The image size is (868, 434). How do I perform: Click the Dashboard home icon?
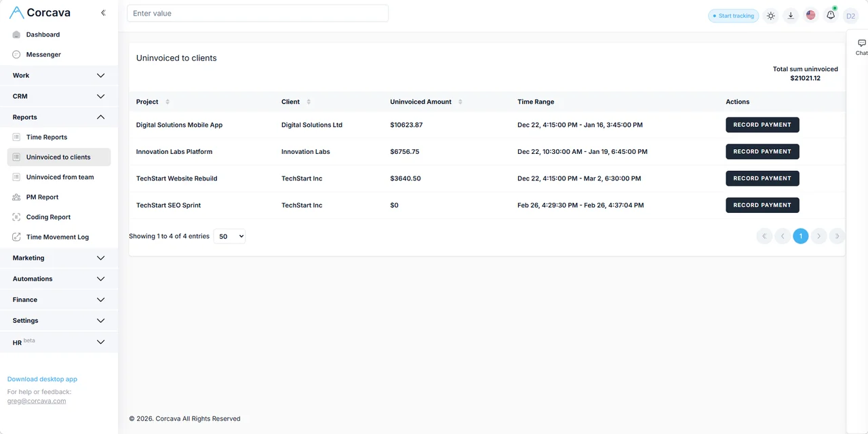[16, 35]
